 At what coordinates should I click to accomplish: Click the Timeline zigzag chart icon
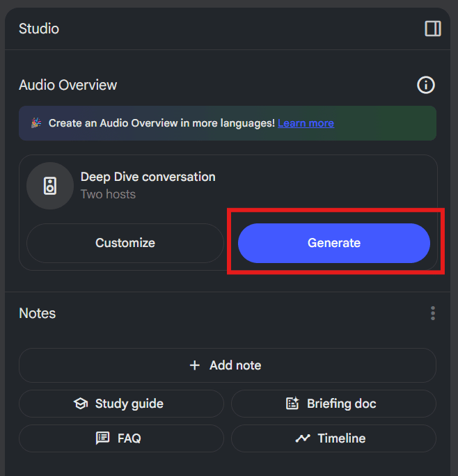point(303,438)
